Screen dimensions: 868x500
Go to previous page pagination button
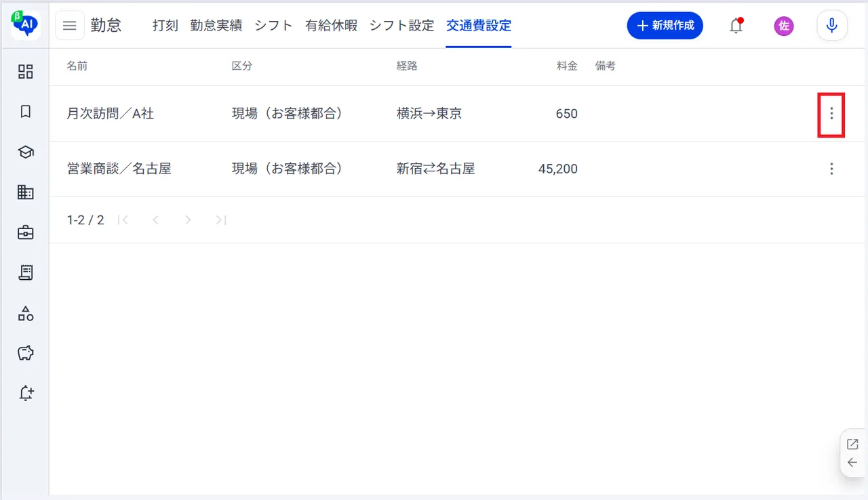pyautogui.click(x=155, y=220)
